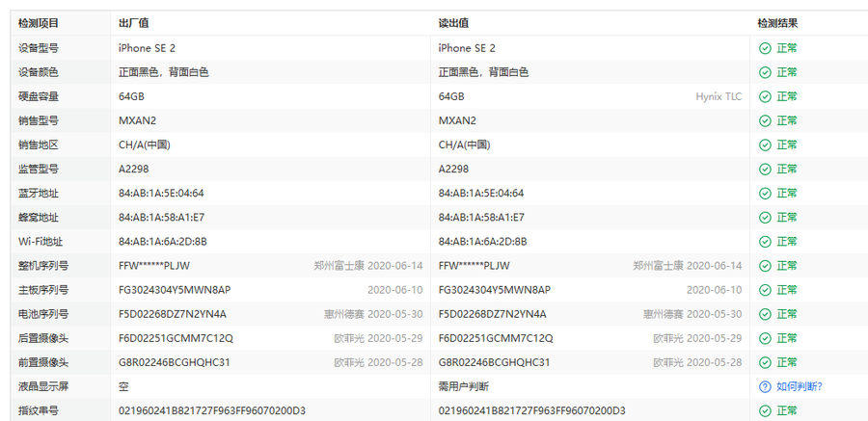The width and height of the screenshot is (868, 421).
Task: Click factory serial FFW******PLJW
Action: point(154,266)
